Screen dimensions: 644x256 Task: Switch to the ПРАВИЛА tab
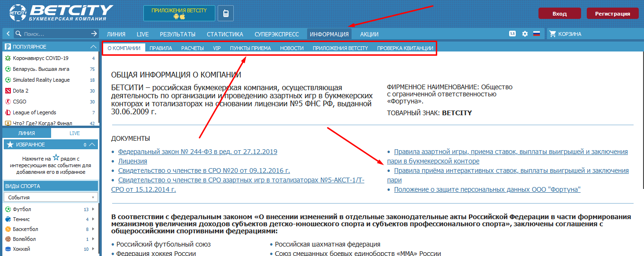pos(161,48)
